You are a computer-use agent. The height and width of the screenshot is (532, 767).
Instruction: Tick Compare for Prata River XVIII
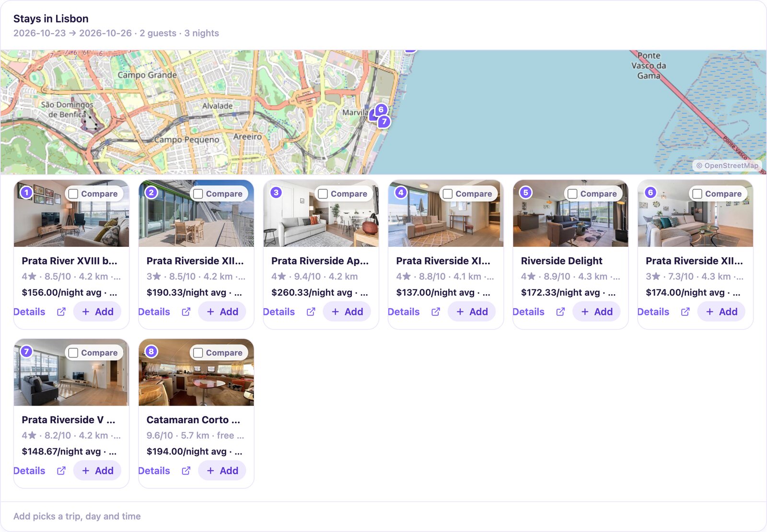coord(73,194)
